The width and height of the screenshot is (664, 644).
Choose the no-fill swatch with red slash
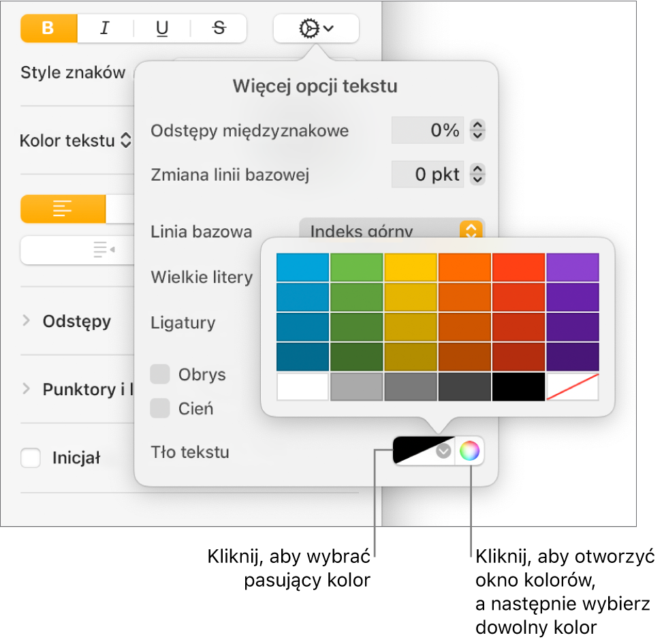coord(573,386)
